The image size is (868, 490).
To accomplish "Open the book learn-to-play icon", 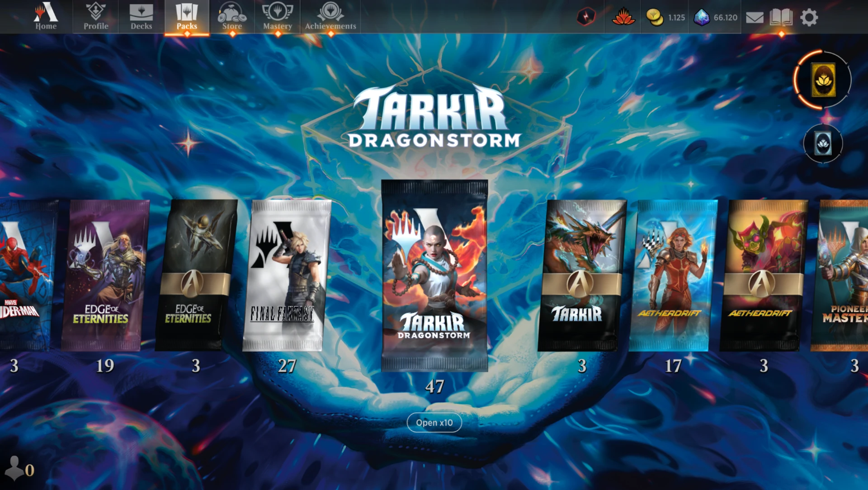I will coord(781,18).
